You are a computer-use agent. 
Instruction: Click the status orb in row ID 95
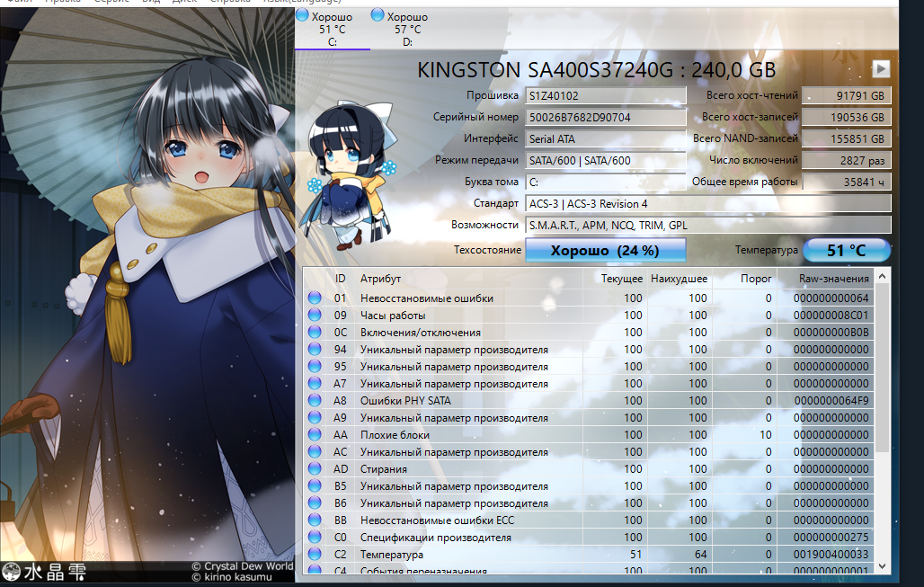point(315,366)
